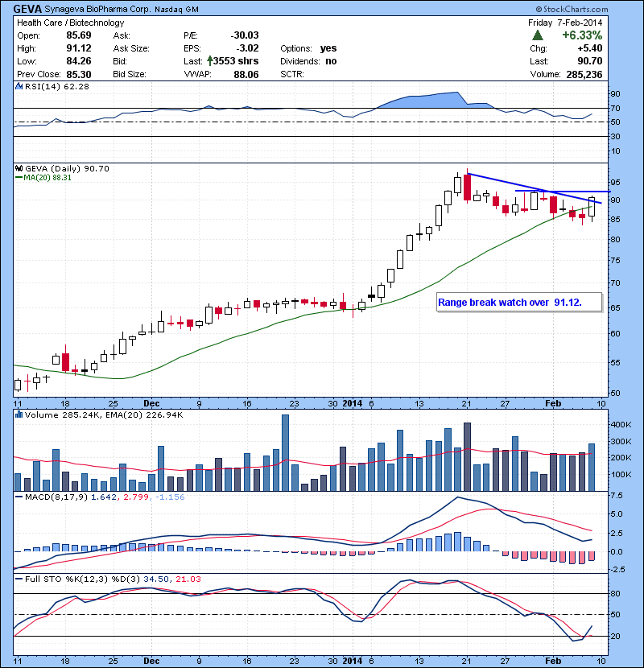Click the GEVA Daily candlestick legend icon
The width and height of the screenshot is (644, 668).
coord(19,168)
